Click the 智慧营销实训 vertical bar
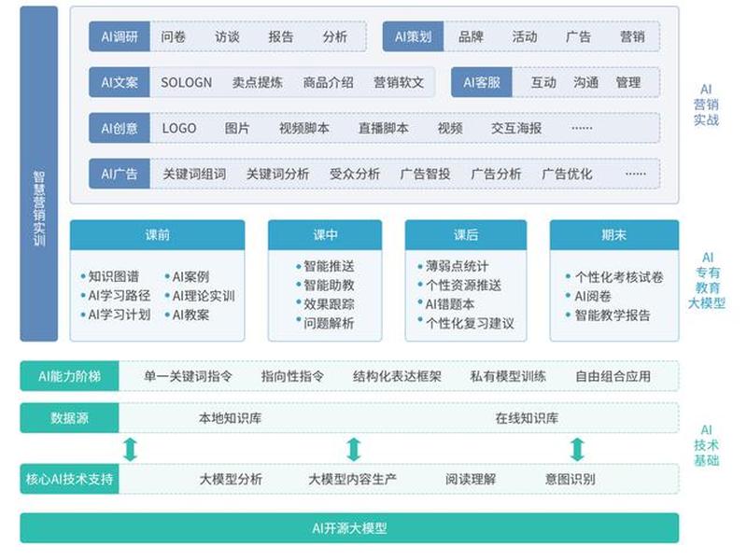The width and height of the screenshot is (747, 560). pyautogui.click(x=38, y=174)
